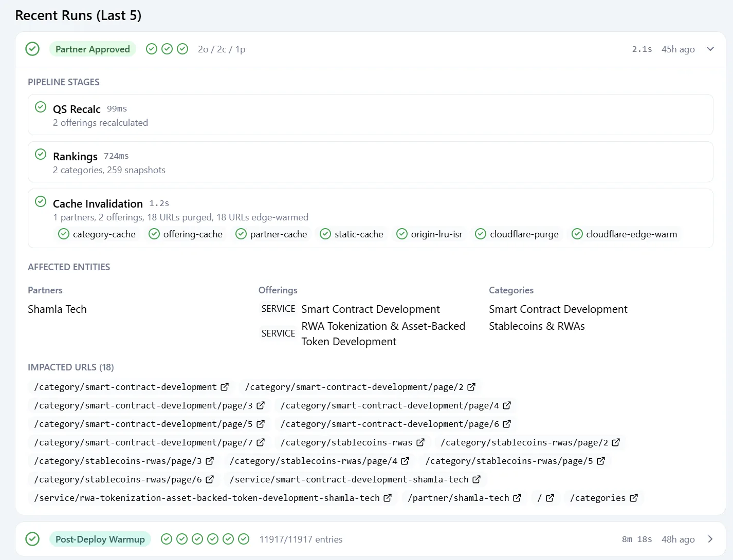Open external link icon for /category/stablecoins-rwas
This screenshot has height=560, width=733.
[x=420, y=442]
